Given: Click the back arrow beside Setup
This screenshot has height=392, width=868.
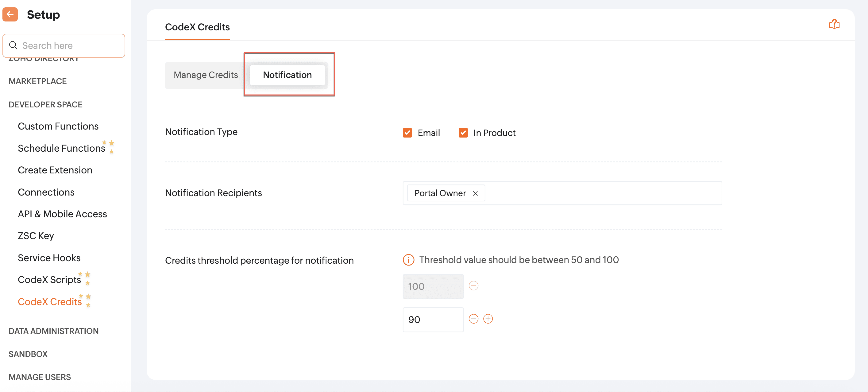Looking at the screenshot, I should (10, 14).
